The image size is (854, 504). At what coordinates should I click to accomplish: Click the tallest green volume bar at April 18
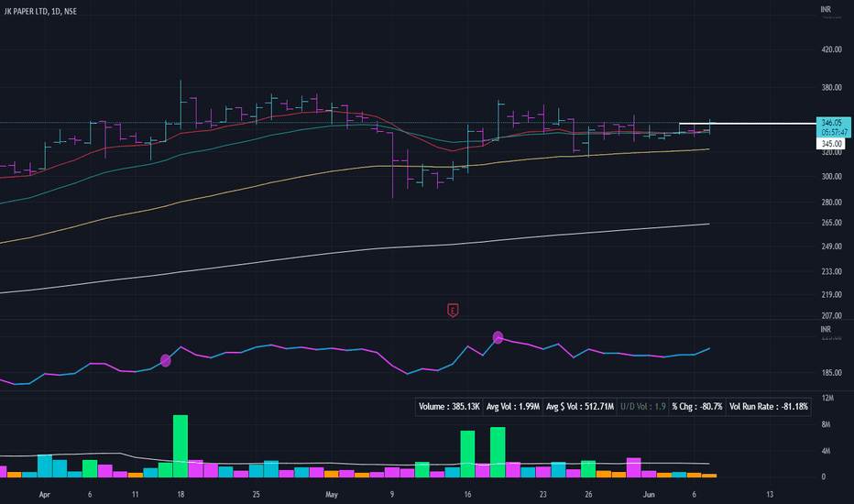(x=181, y=446)
